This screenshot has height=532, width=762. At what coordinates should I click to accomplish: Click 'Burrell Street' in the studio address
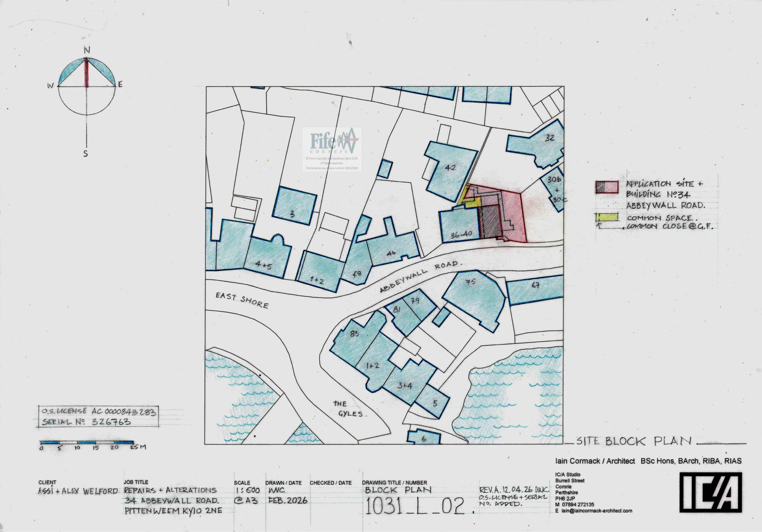tap(570, 480)
